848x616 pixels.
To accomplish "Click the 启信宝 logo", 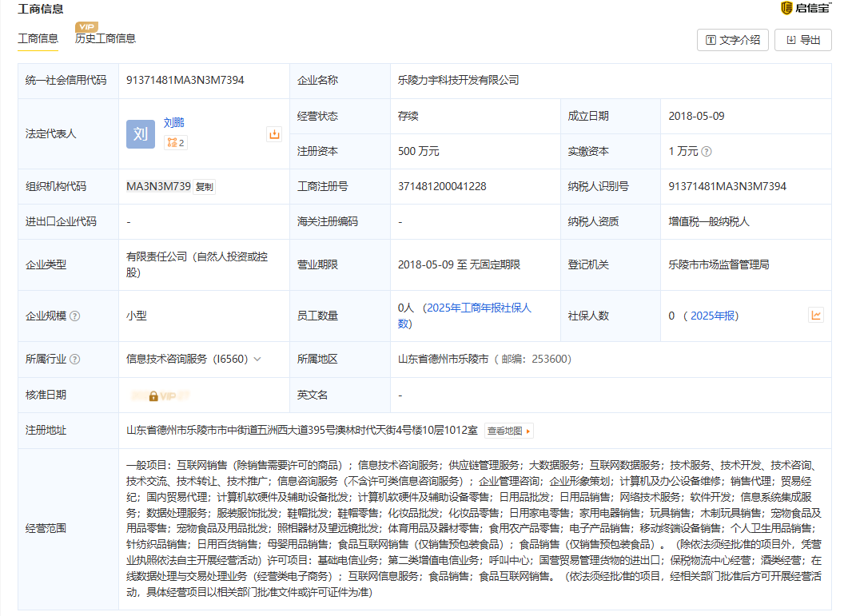I will (806, 8).
